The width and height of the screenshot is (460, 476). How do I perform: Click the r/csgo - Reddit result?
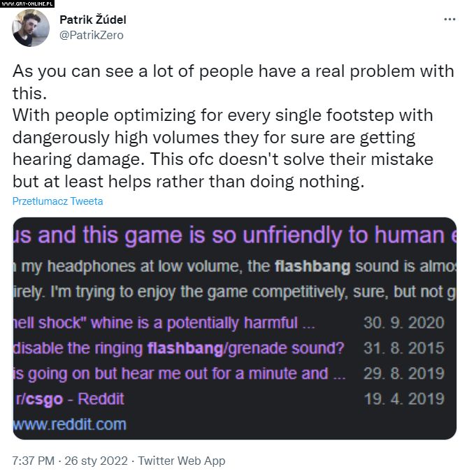[69, 398]
